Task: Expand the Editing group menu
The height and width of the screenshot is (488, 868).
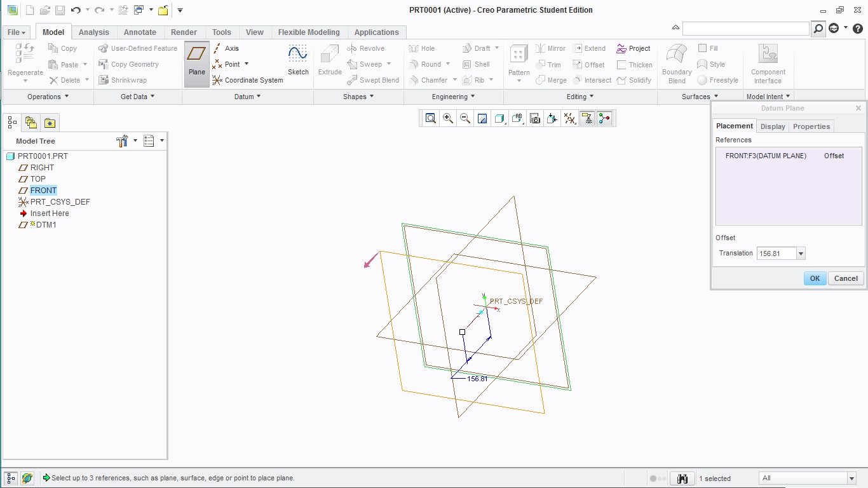Action: pos(580,97)
